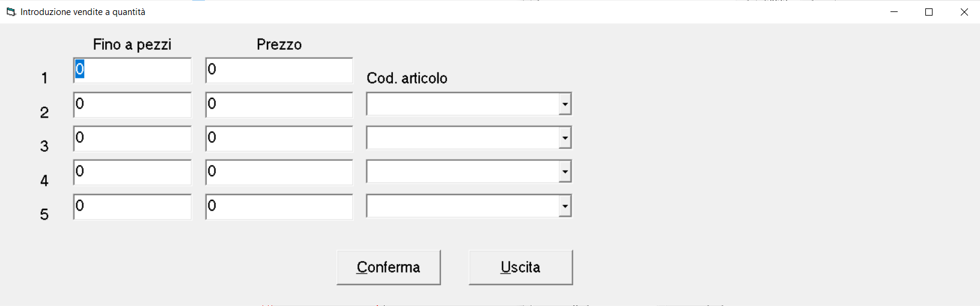Minimize the Introduzione vendite window
This screenshot has height=306, width=980.
[894, 12]
